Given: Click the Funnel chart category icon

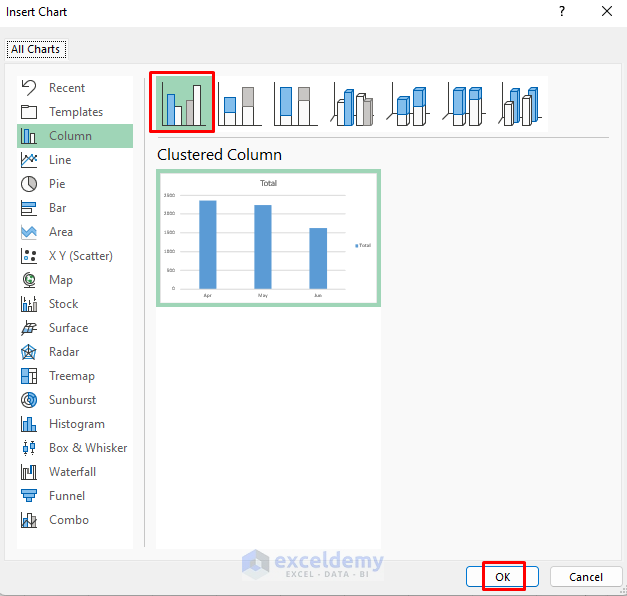Looking at the screenshot, I should point(29,496).
